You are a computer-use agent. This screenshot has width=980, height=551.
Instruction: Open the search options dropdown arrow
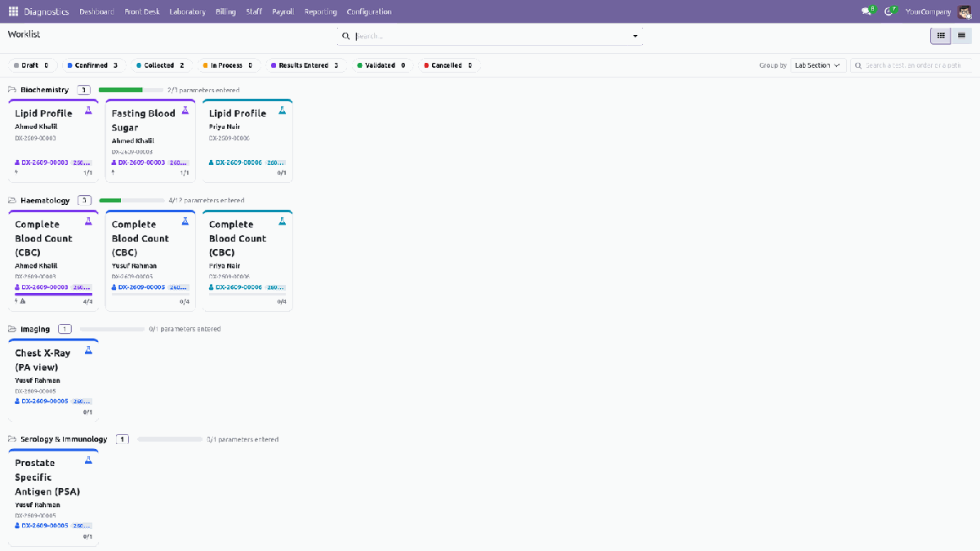click(635, 36)
